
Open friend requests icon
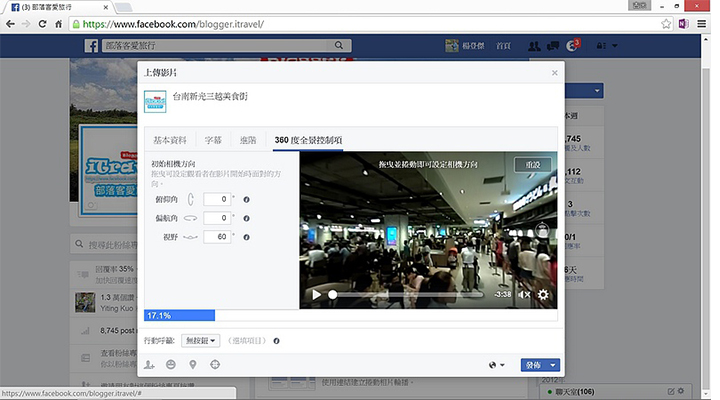click(534, 45)
